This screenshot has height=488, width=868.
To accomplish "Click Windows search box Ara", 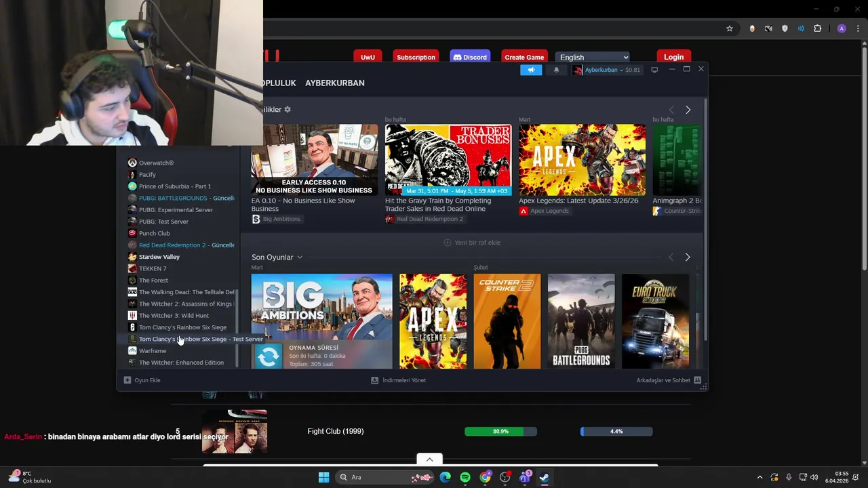I will pyautogui.click(x=385, y=477).
